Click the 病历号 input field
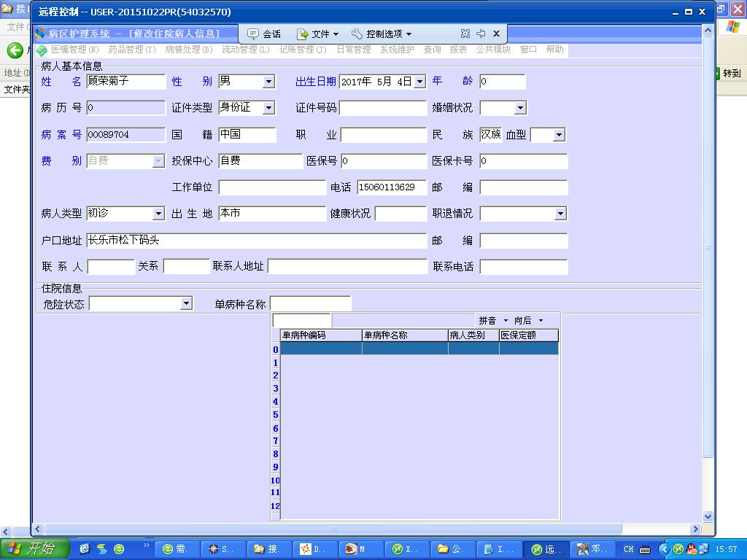The width and height of the screenshot is (747, 560). [126, 108]
